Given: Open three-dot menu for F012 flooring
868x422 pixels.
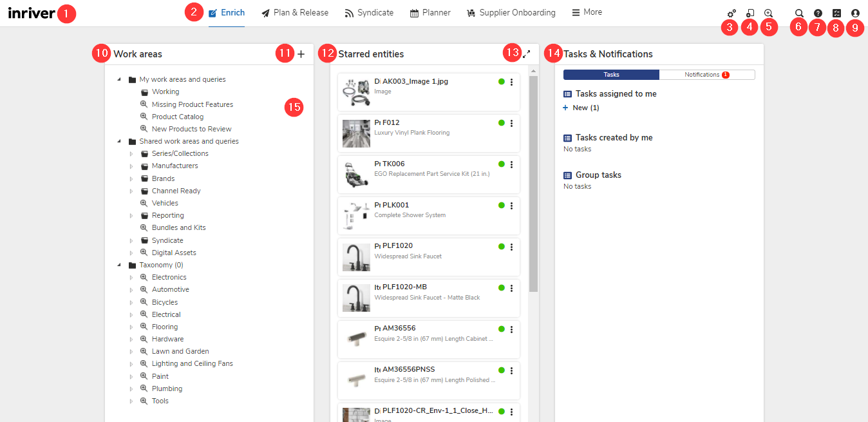Looking at the screenshot, I should (511, 123).
